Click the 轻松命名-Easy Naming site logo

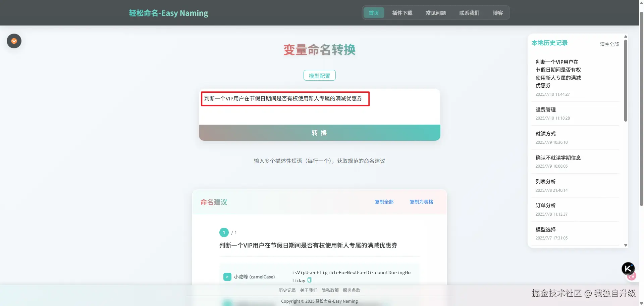click(168, 13)
